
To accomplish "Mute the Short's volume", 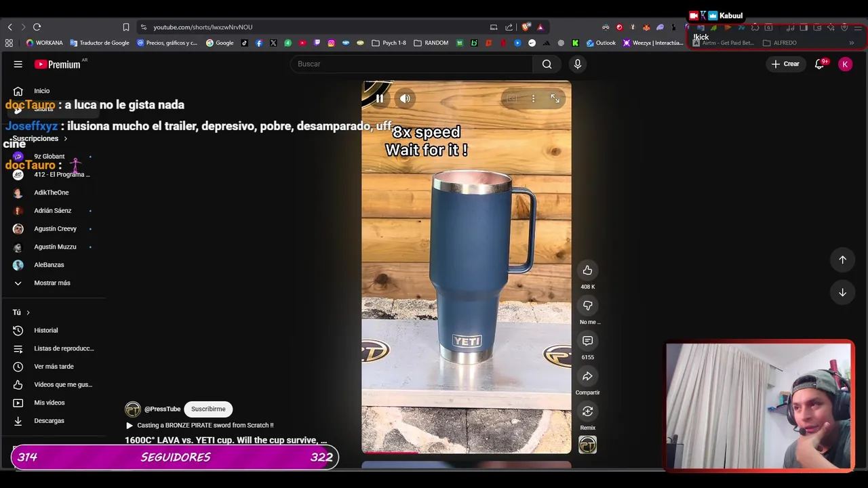I will [x=405, y=99].
